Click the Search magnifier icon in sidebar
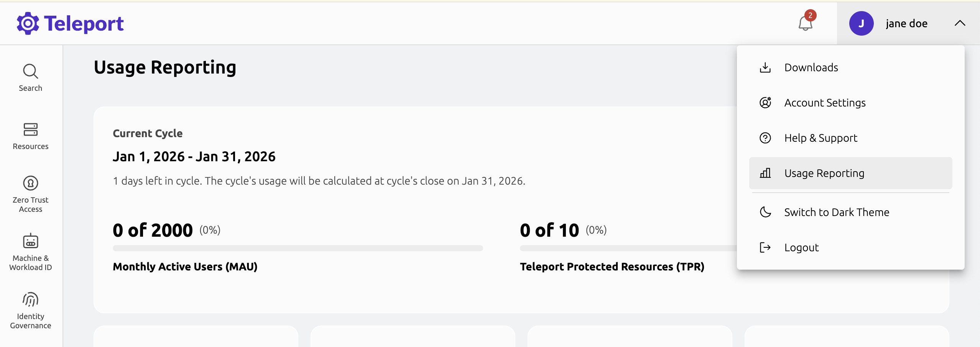This screenshot has width=980, height=347. pos(30,72)
